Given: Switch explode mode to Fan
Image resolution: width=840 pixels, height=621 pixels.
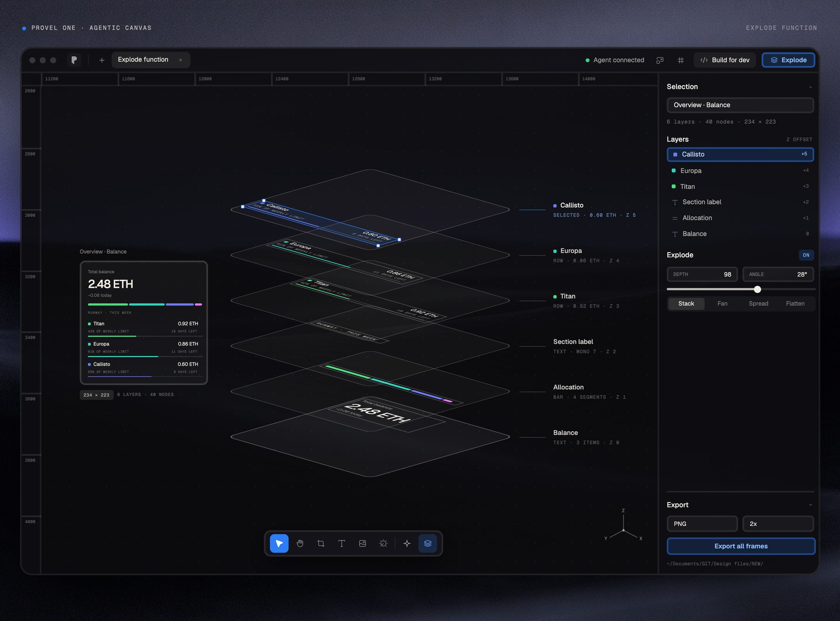Looking at the screenshot, I should pos(722,304).
